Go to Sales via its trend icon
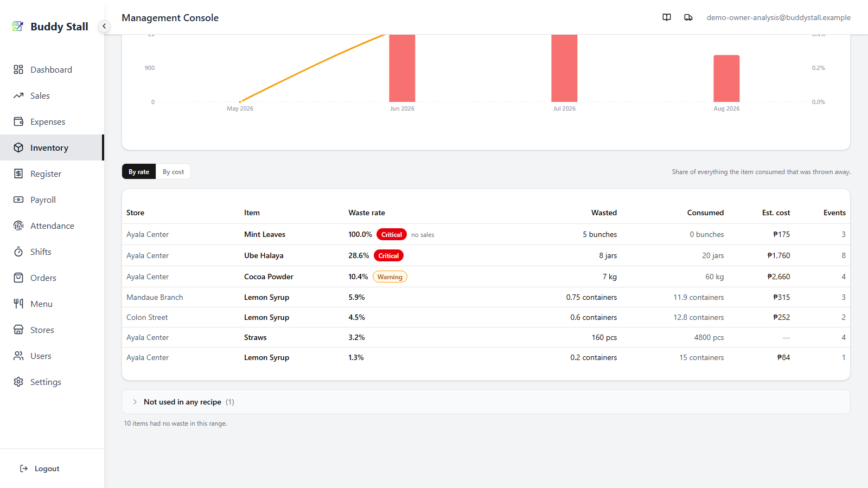The image size is (868, 488). coord(18,95)
